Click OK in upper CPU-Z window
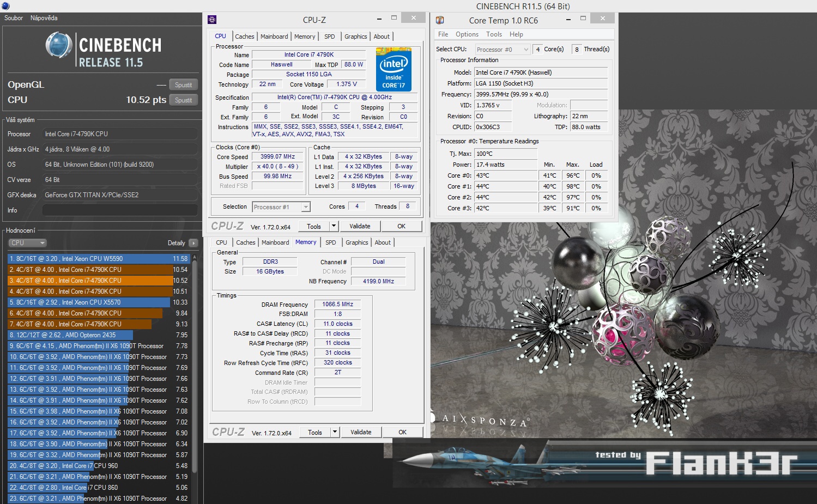The width and height of the screenshot is (817, 504). click(401, 226)
